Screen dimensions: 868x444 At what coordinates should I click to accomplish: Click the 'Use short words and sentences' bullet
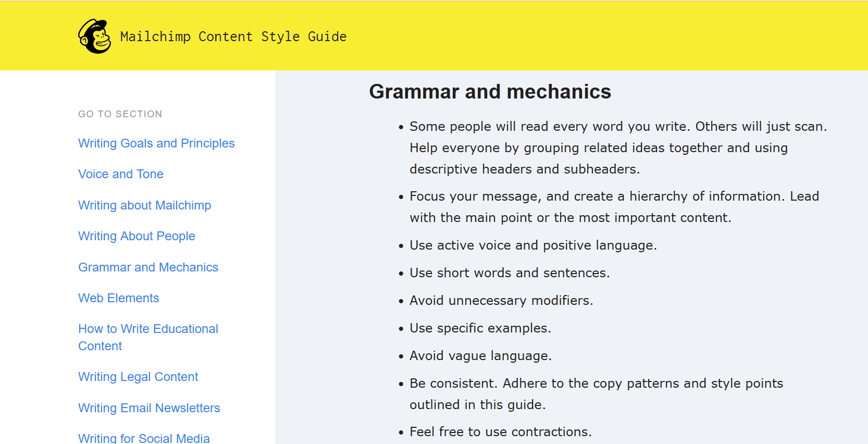point(510,273)
